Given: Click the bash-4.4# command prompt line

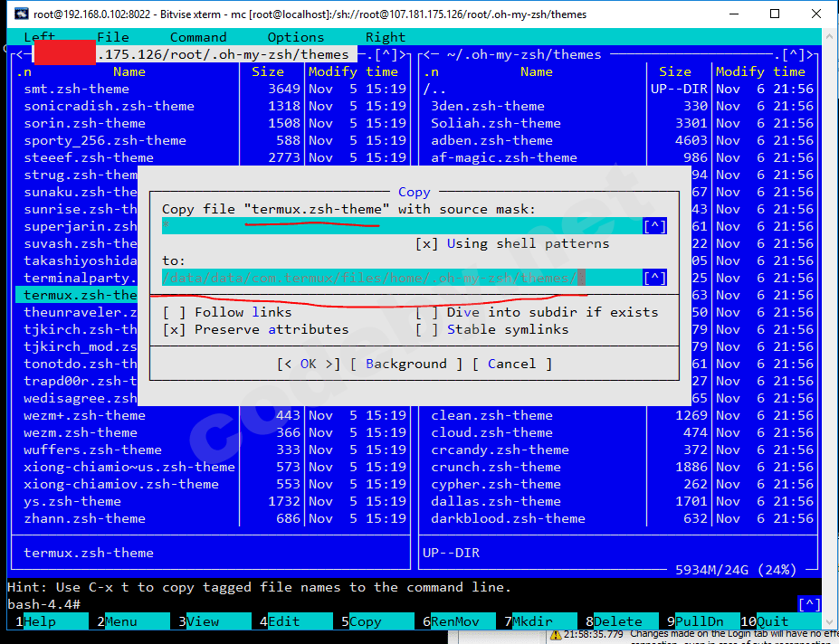Looking at the screenshot, I should click(43, 604).
